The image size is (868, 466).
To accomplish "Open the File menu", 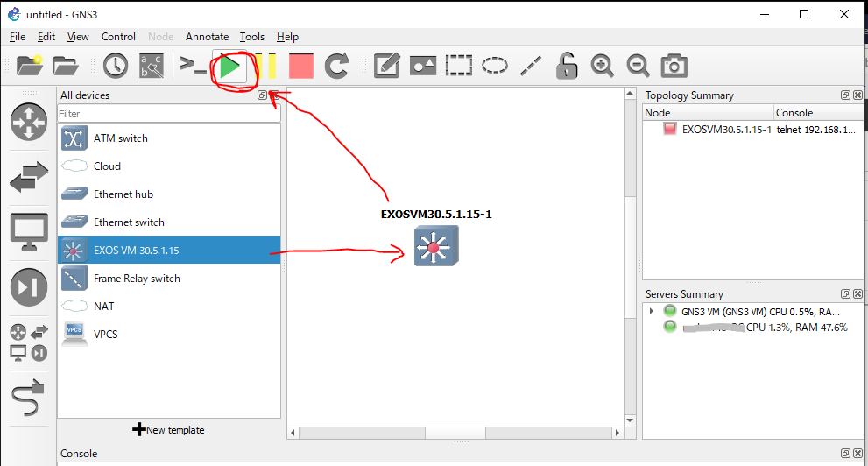I will click(18, 37).
